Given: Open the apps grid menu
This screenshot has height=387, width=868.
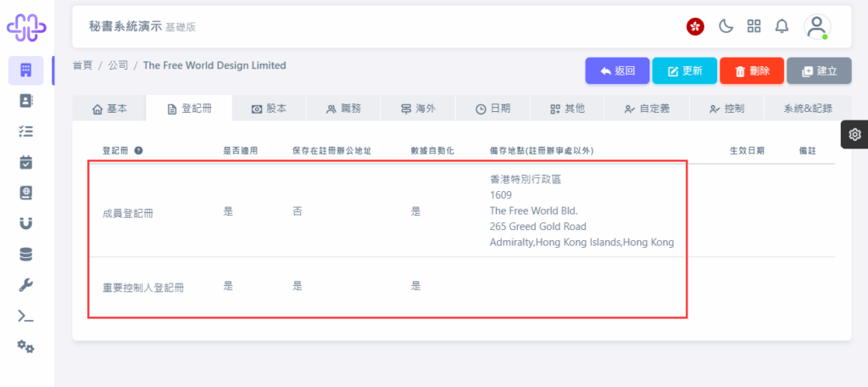Looking at the screenshot, I should coord(754,26).
